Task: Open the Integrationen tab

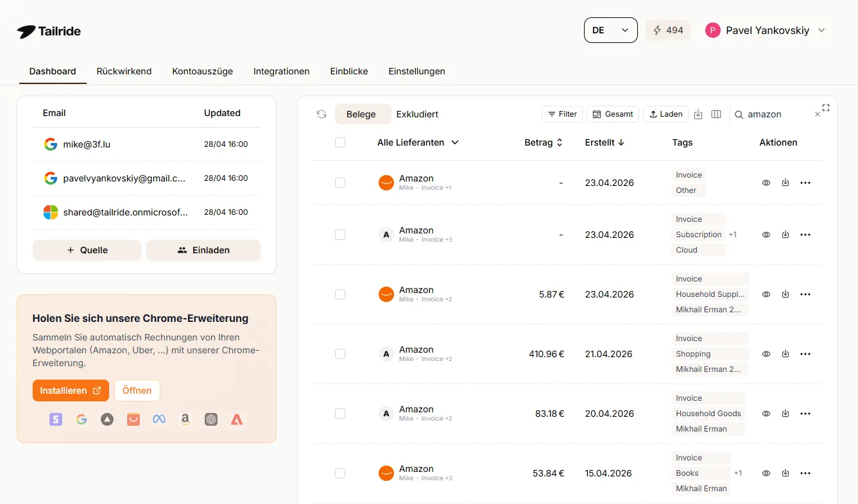Action: [281, 71]
